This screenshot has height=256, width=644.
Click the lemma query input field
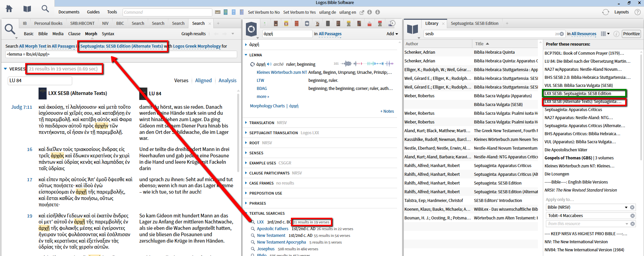click(x=121, y=54)
